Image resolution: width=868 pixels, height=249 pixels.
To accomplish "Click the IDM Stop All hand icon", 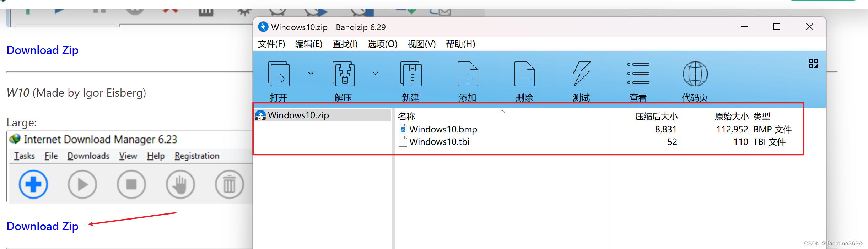I will click(180, 184).
